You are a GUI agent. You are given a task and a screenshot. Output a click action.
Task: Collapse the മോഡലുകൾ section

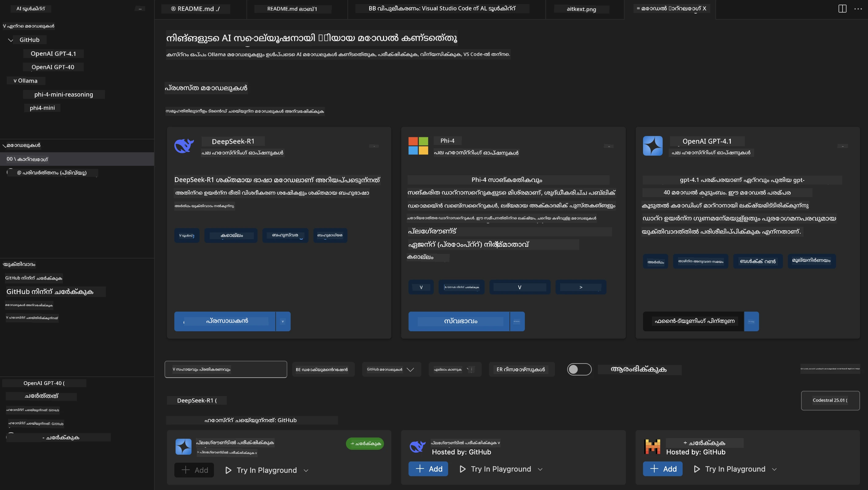4,146
